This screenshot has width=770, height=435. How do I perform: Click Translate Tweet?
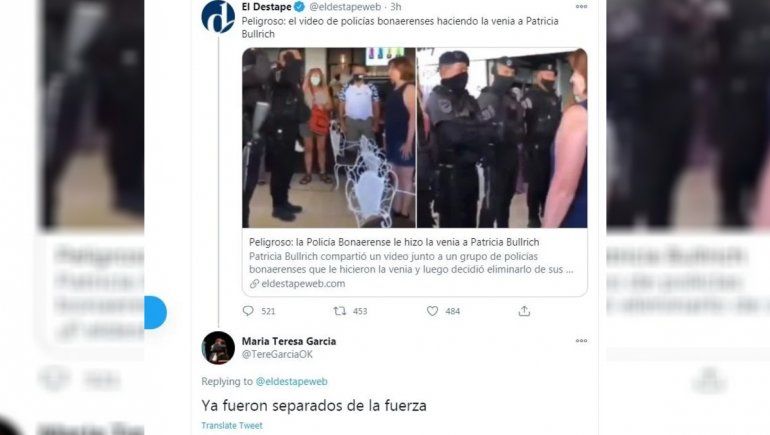[x=232, y=426]
